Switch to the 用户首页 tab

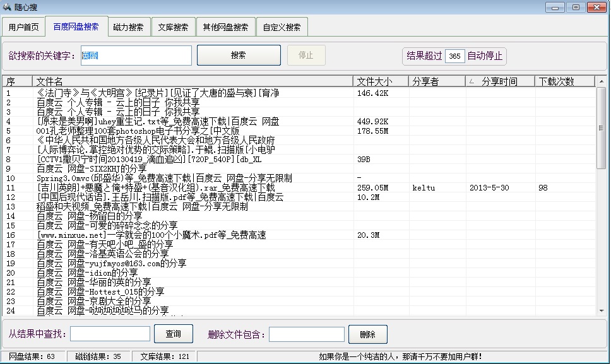[23, 28]
